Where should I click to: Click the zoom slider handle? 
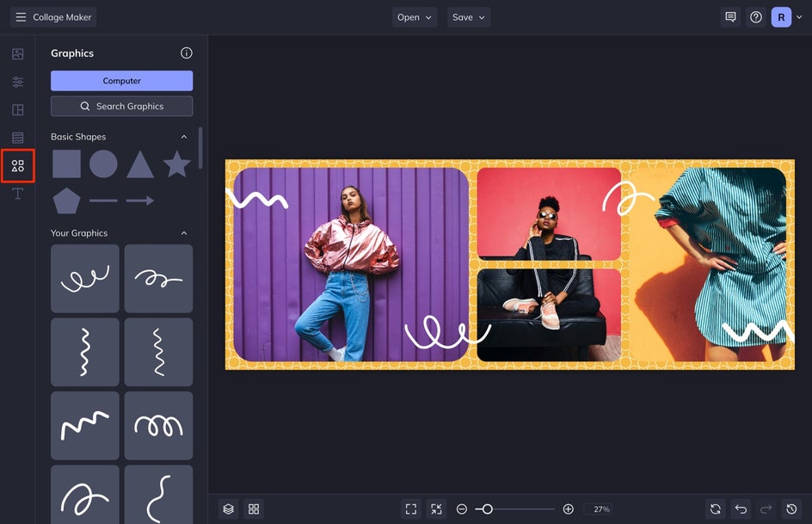coord(487,509)
